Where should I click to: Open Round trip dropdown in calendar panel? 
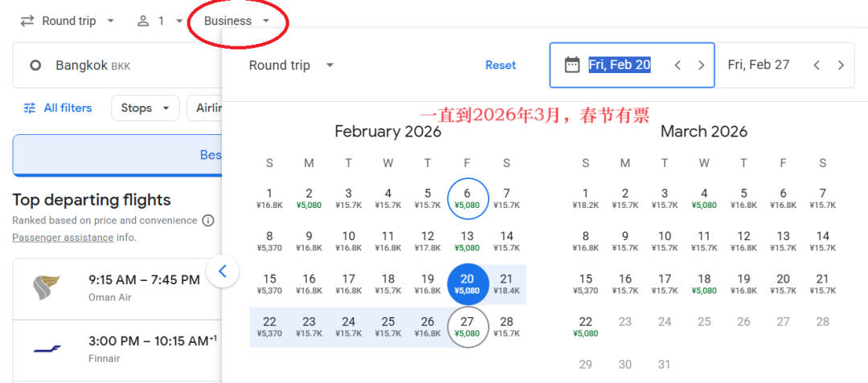pos(291,65)
